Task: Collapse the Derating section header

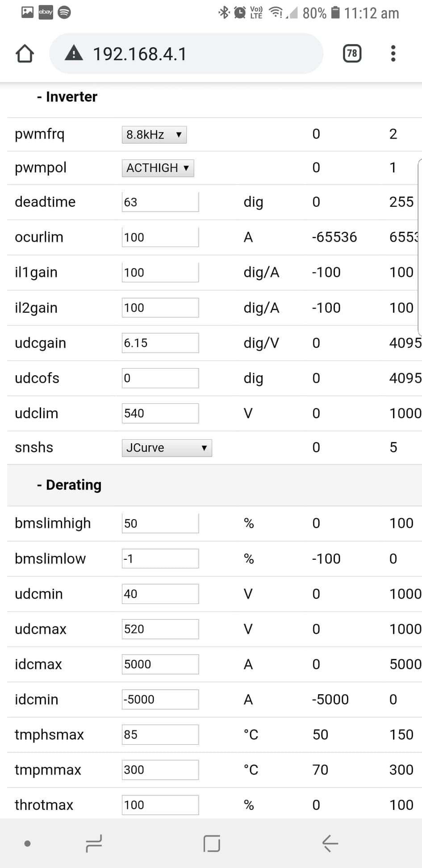Action: tap(69, 485)
